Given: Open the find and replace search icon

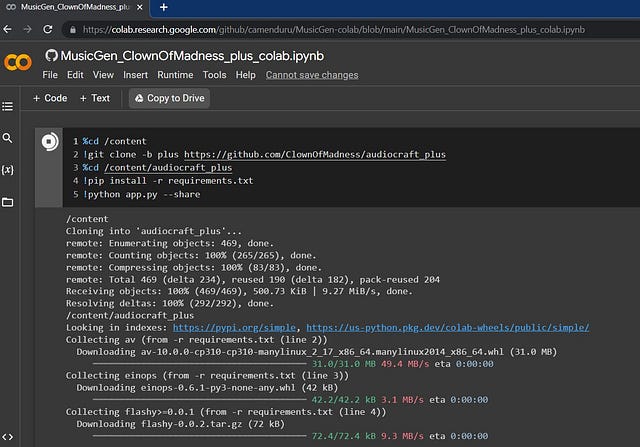Looking at the screenshot, I should (x=7, y=138).
